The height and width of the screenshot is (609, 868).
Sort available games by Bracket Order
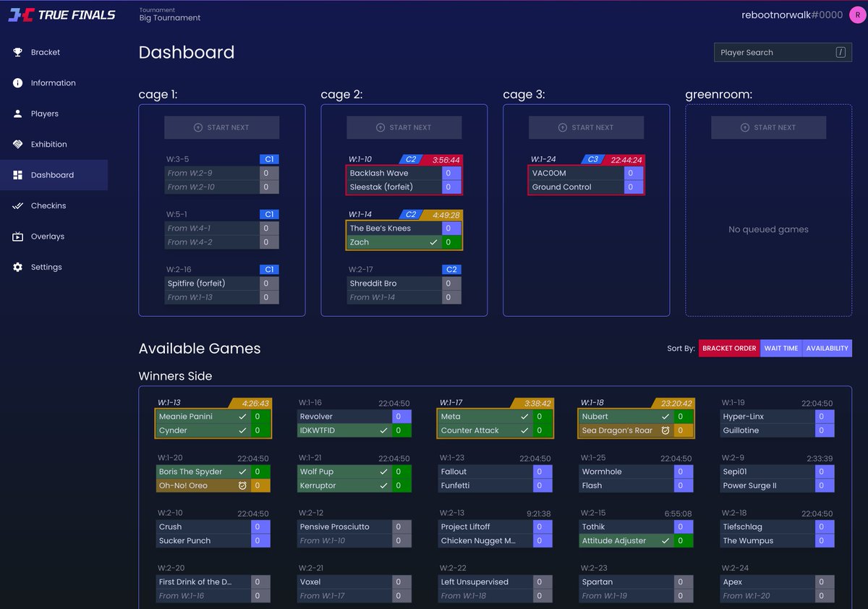click(x=729, y=348)
